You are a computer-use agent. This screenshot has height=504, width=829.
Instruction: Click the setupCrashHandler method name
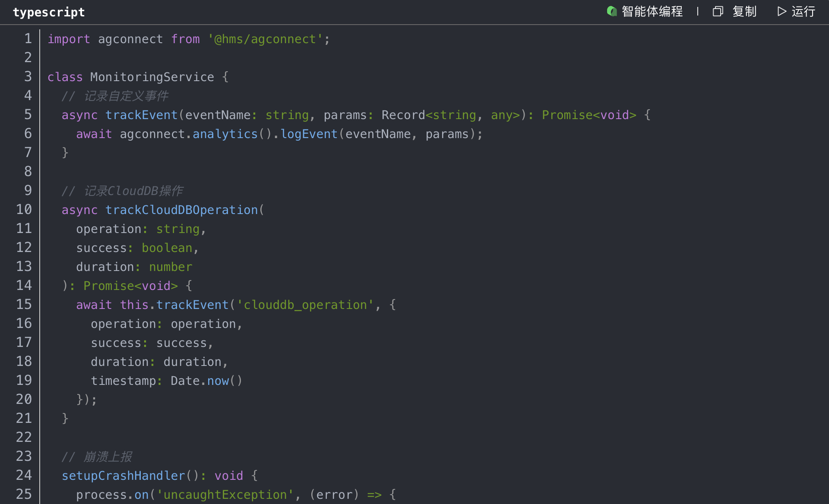click(123, 476)
